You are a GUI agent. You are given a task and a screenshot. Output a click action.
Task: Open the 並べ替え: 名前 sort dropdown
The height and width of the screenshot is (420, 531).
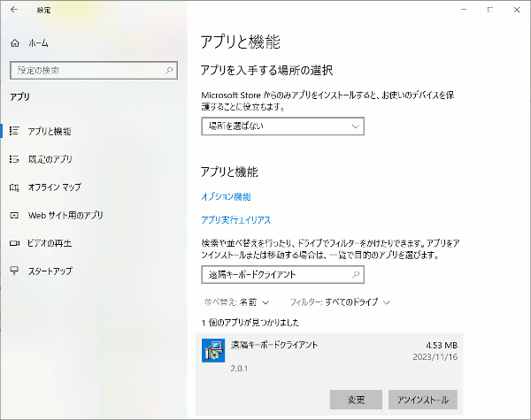[x=235, y=302]
